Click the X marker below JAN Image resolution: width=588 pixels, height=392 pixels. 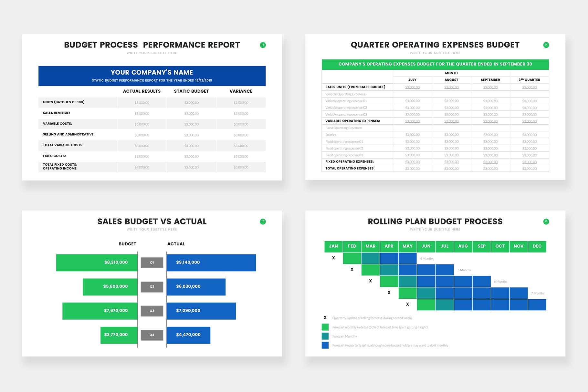333,258
